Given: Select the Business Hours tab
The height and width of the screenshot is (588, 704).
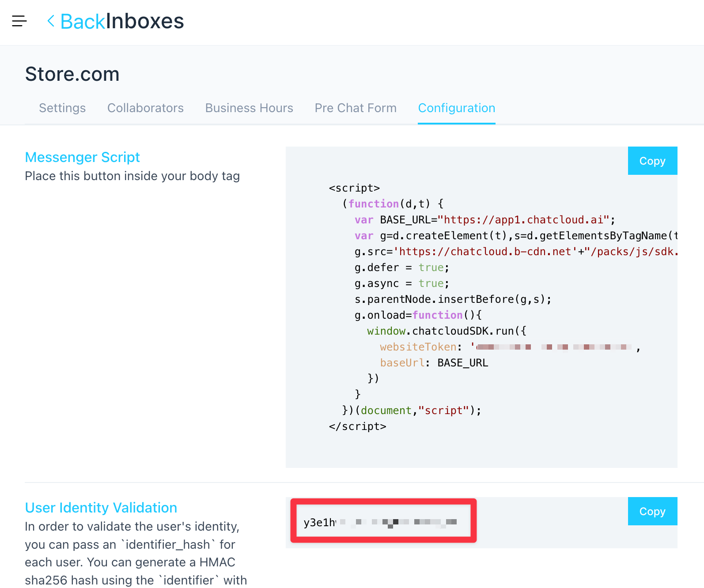Looking at the screenshot, I should tap(249, 108).
